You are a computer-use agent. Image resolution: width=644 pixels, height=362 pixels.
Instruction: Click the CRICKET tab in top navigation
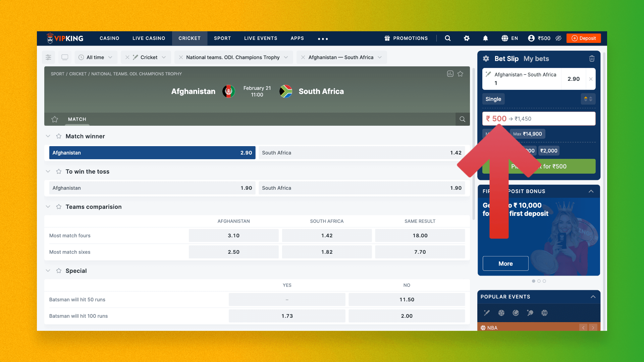point(189,38)
